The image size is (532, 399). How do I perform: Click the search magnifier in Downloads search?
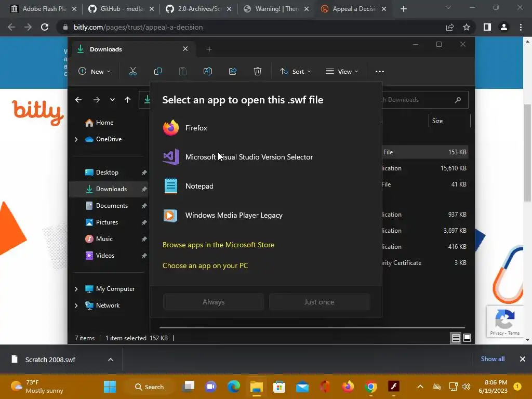click(x=458, y=100)
